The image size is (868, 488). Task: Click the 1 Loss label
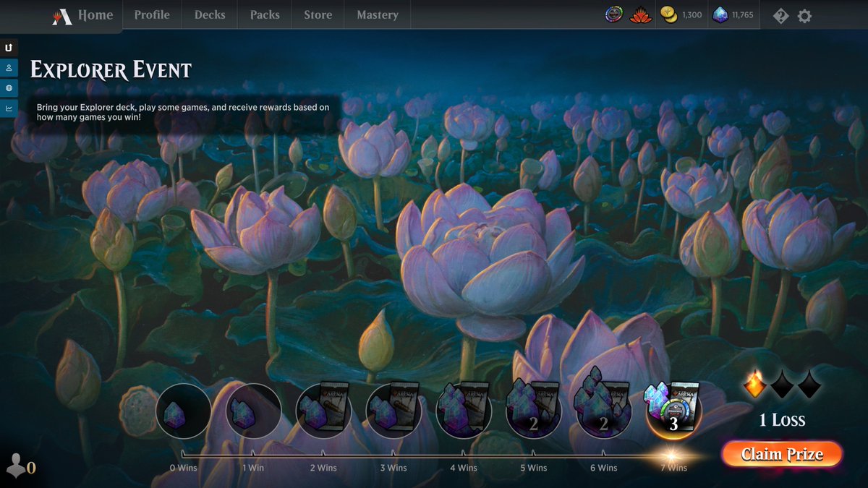click(x=782, y=420)
